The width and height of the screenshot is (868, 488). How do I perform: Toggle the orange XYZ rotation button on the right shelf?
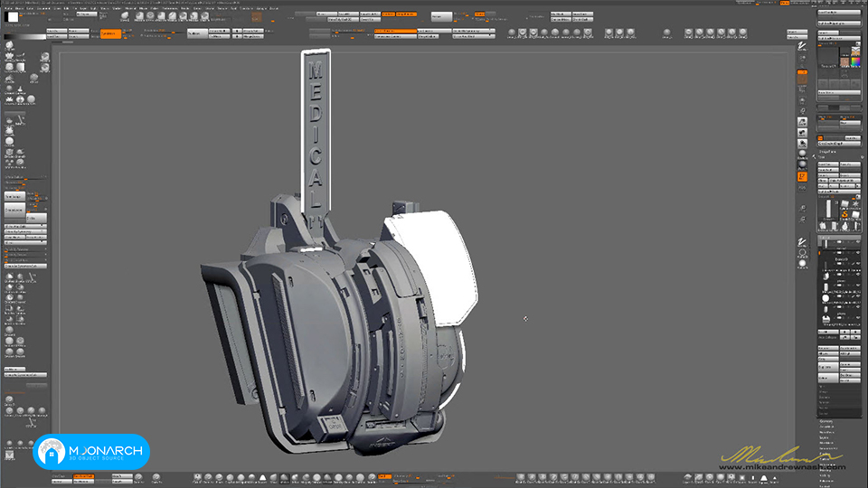(x=802, y=177)
